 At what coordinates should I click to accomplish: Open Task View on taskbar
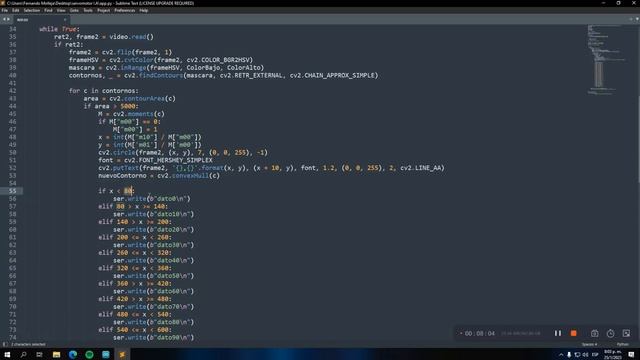pos(40,354)
